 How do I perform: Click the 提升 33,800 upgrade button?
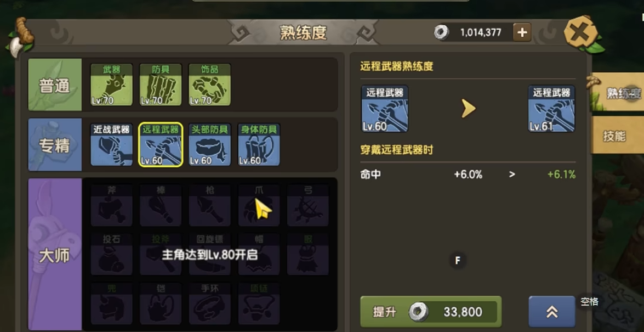coord(431,312)
